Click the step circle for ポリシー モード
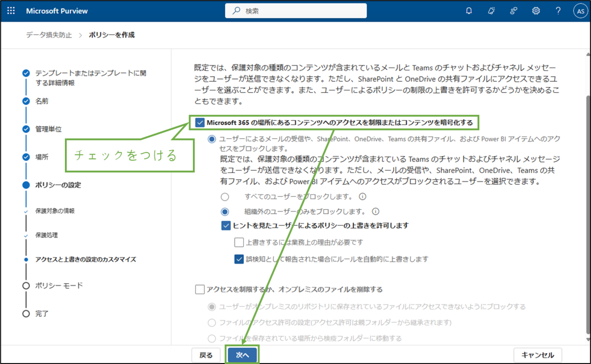Screen dimensions: 591x364 click(x=26, y=286)
